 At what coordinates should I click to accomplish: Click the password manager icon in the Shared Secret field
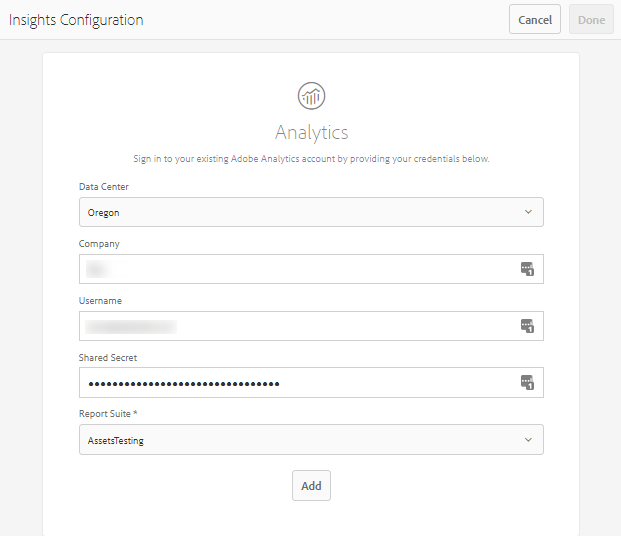tap(527, 383)
